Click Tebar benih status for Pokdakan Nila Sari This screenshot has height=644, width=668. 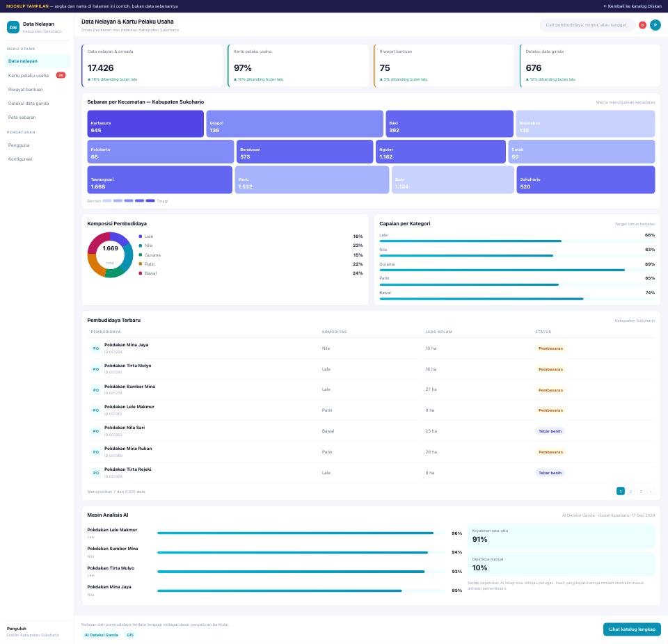pos(550,431)
